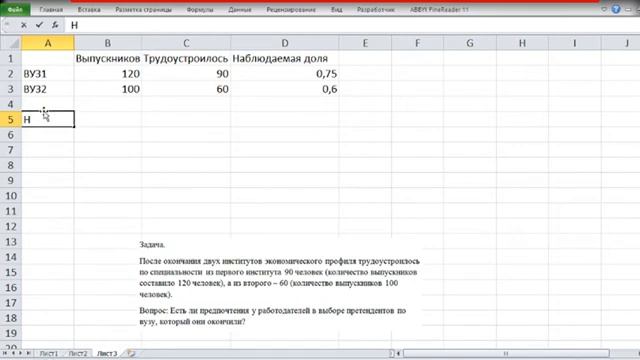
Task: Select column H header
Action: [x=522, y=43]
